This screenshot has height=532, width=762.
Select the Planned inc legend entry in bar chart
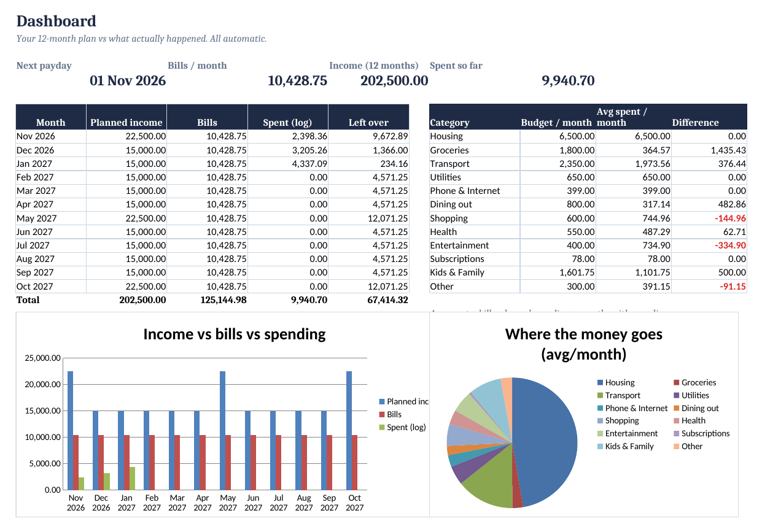(x=403, y=401)
